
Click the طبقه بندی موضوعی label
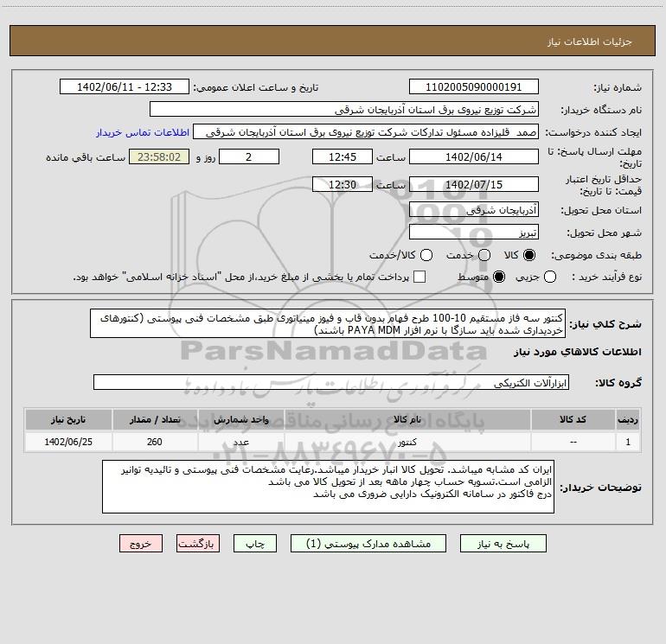(596, 256)
